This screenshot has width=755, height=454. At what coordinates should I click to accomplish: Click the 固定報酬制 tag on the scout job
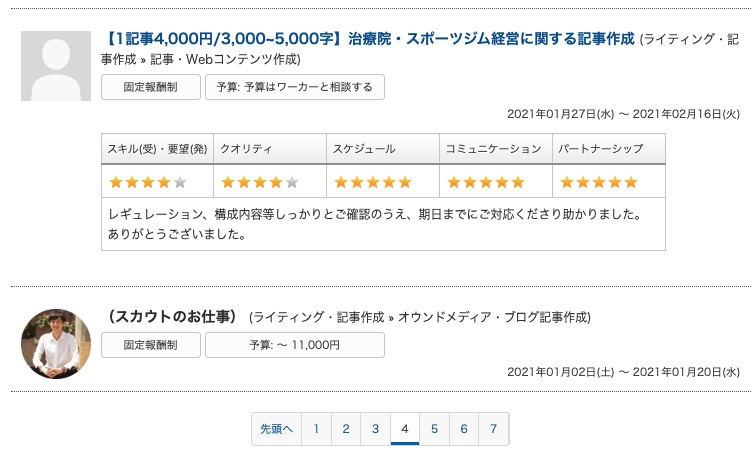click(x=150, y=345)
